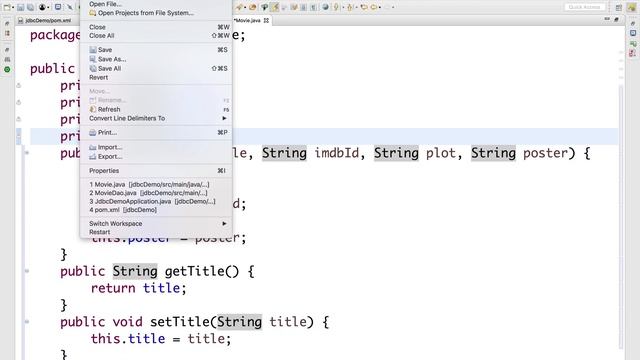
Task: Collapse the getTitle method fold marker
Action: [x=27, y=271]
